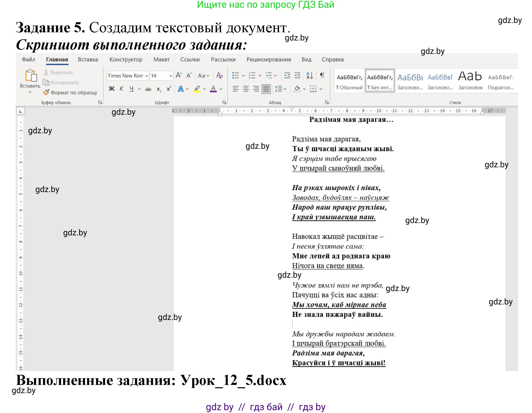Apply strikethrough formatting

coord(148,89)
